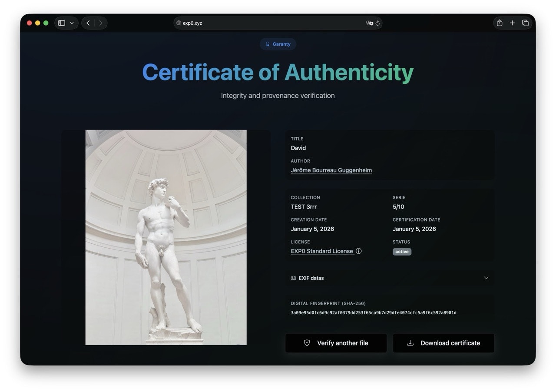
Task: Click the active status badge
Action: point(402,252)
